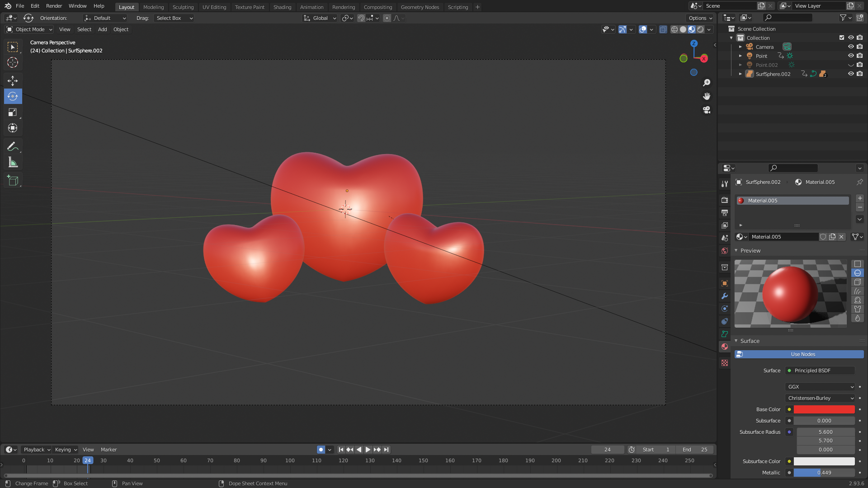Expand the SurfSphere.002 tree item
This screenshot has height=488, width=868.
741,74
